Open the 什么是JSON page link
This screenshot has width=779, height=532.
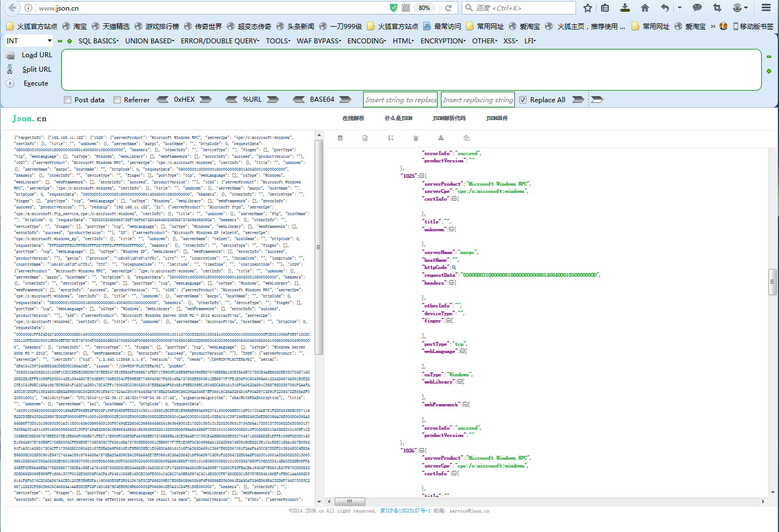399,118
